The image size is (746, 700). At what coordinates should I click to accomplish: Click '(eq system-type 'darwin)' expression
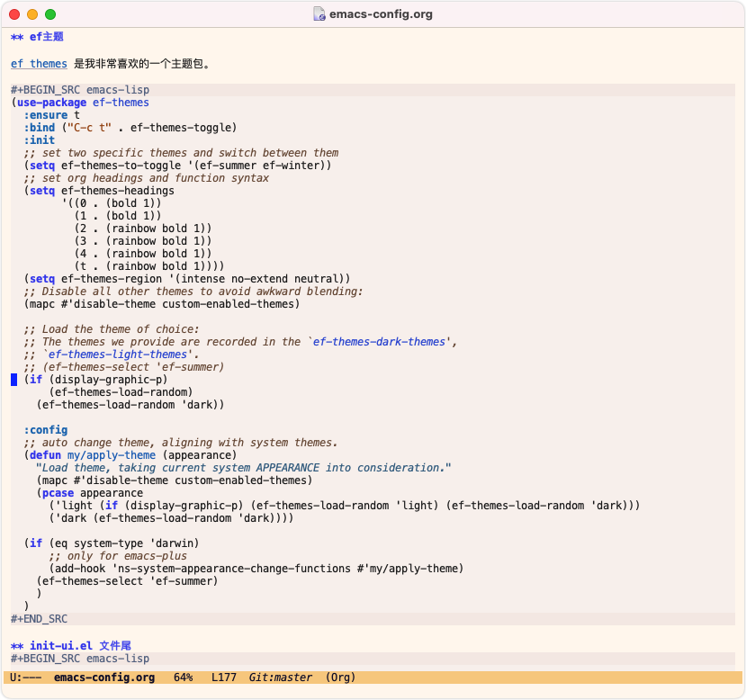(124, 543)
